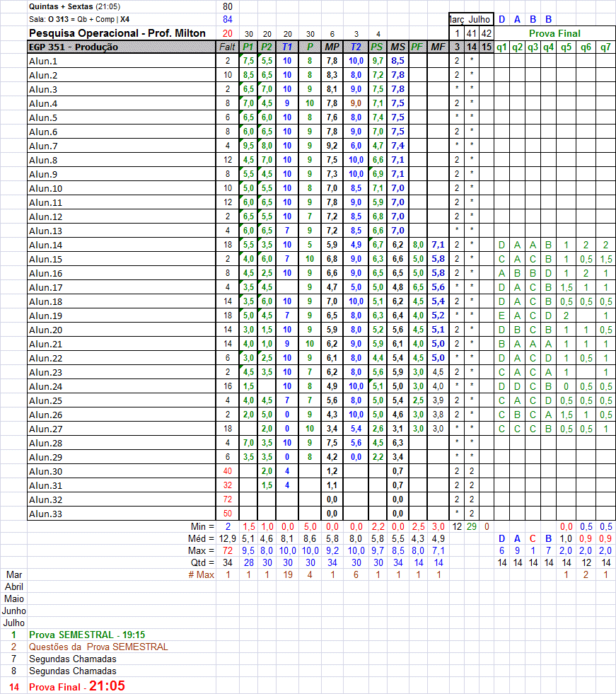Select the 'MS' column header cell
This screenshot has width=616, height=694.
pyautogui.click(x=397, y=47)
